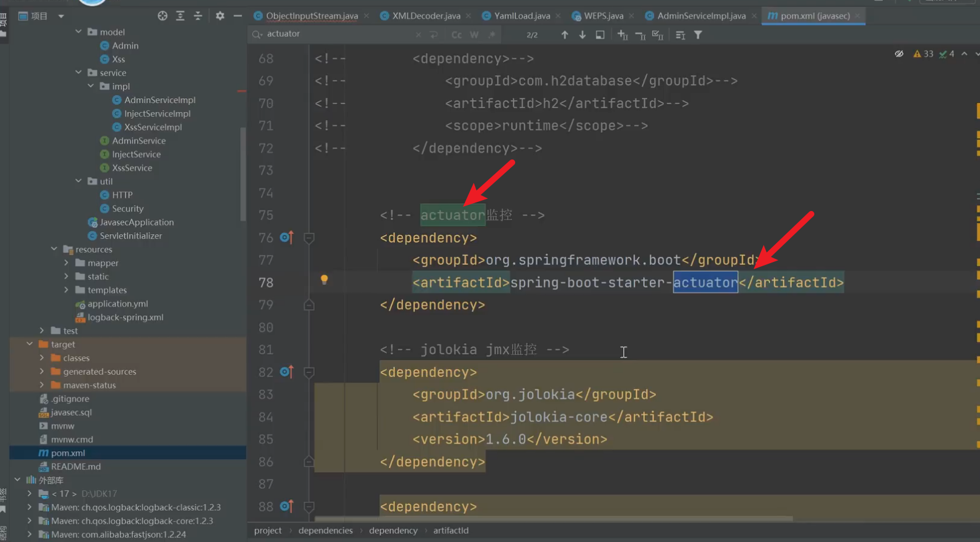This screenshot has height=542, width=980.
Task: Click the locate-opened-file target icon
Action: click(162, 16)
